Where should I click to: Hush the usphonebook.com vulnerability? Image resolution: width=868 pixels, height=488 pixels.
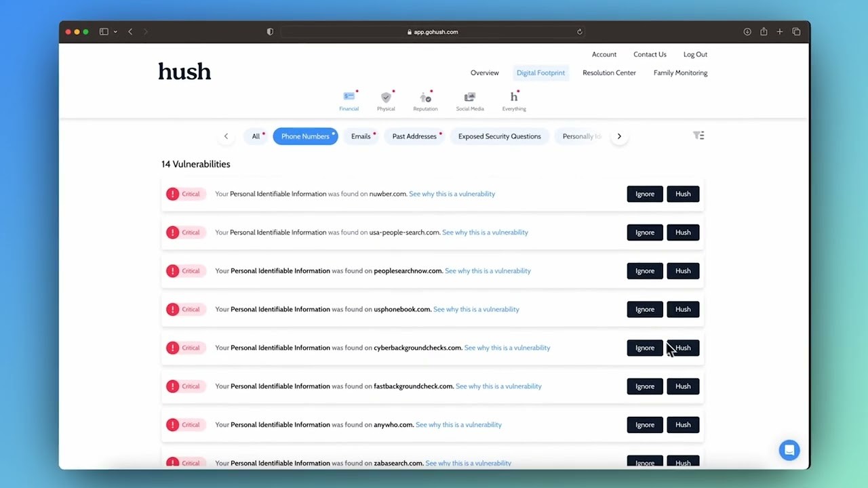coord(683,309)
